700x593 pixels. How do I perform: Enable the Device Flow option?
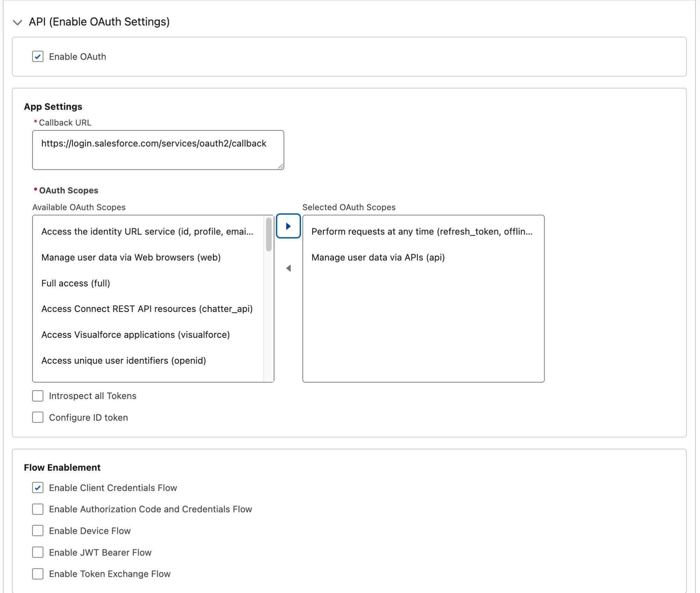coord(37,531)
